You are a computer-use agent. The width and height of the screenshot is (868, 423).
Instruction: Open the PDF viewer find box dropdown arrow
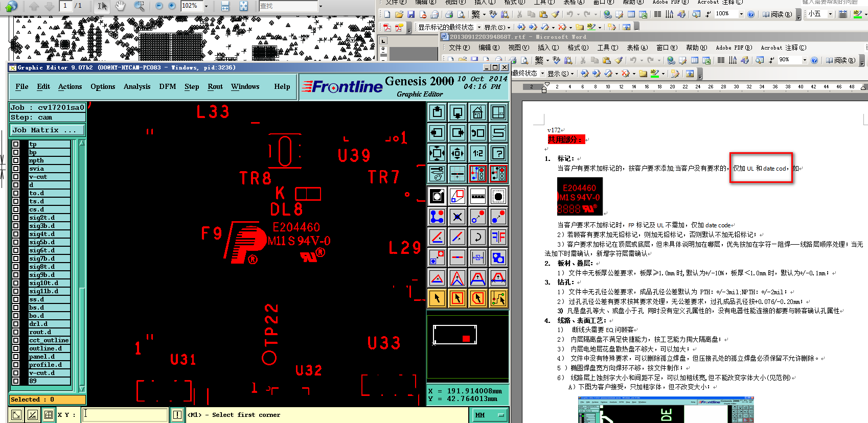pos(321,6)
